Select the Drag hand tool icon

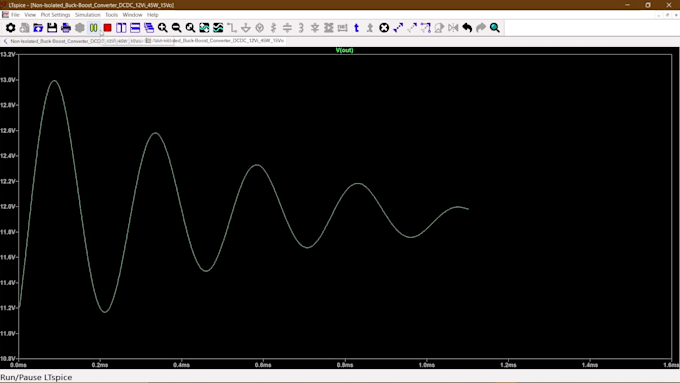pyautogui.click(x=439, y=28)
